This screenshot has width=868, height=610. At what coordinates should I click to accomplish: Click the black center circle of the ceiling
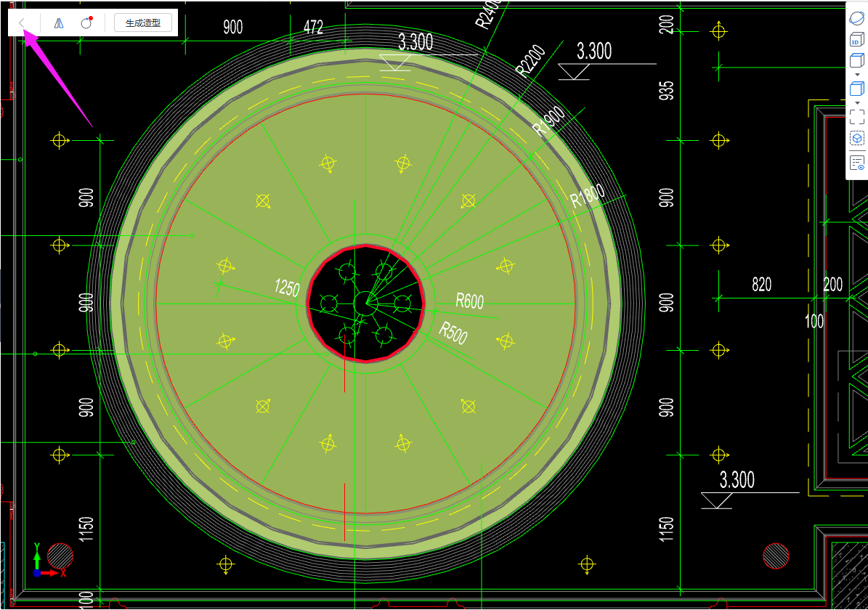point(365,303)
